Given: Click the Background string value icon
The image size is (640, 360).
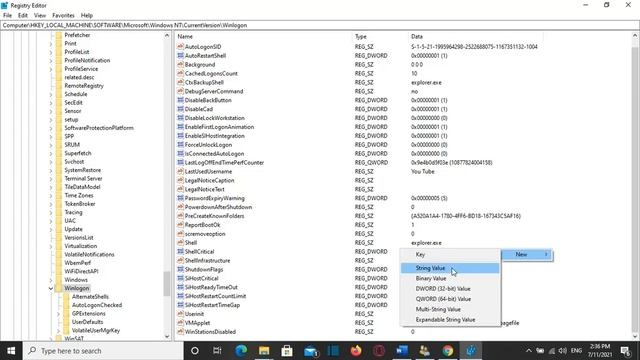Looking at the screenshot, I should (180, 64).
